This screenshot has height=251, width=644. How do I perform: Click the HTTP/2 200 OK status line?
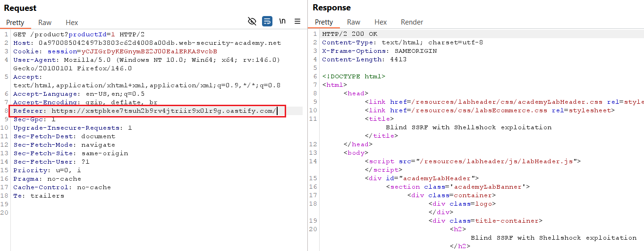tap(350, 34)
